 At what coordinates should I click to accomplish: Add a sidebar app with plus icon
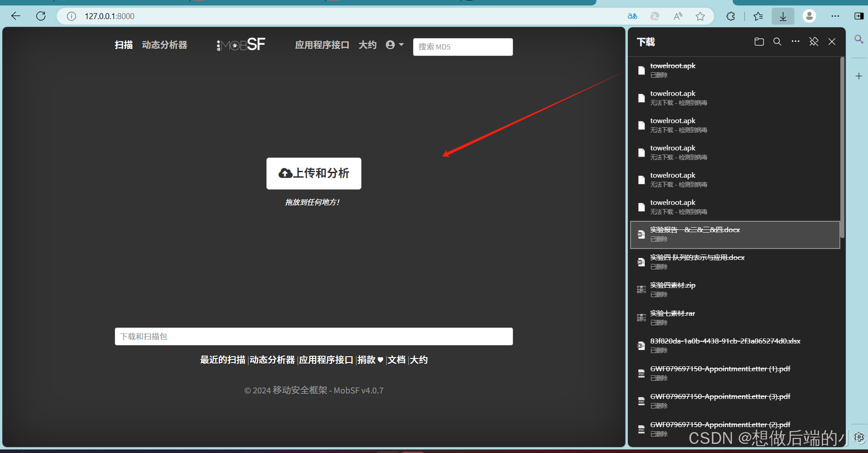pos(859,76)
